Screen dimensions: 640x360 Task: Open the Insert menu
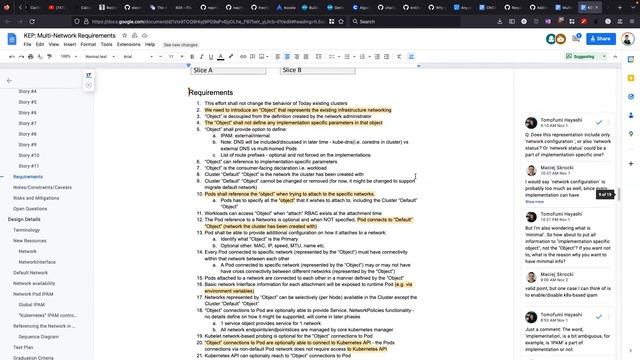point(70,44)
